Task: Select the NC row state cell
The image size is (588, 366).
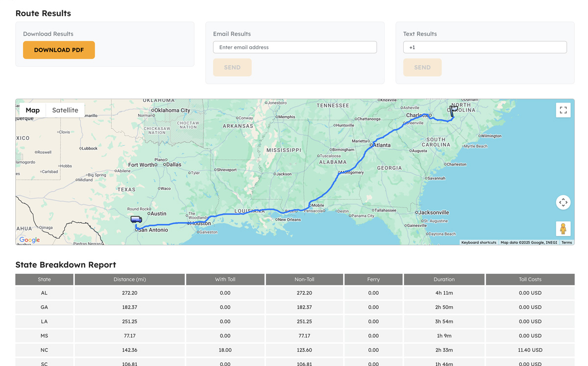Action: pos(44,350)
